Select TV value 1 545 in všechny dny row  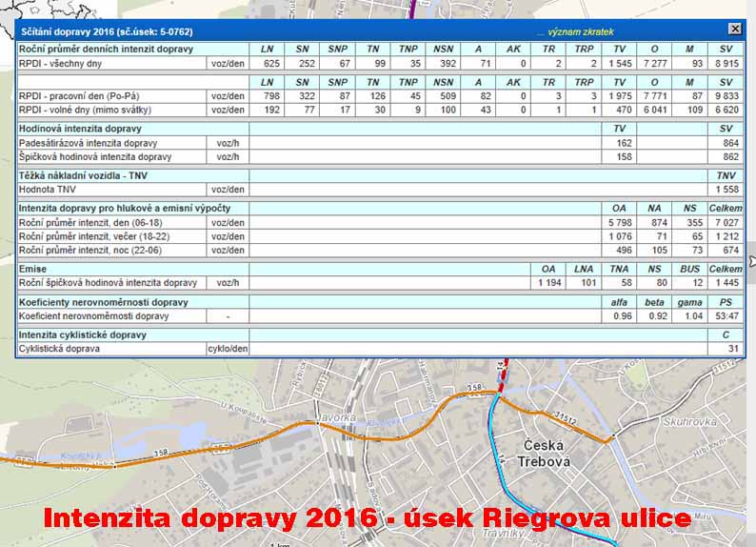[x=620, y=64]
